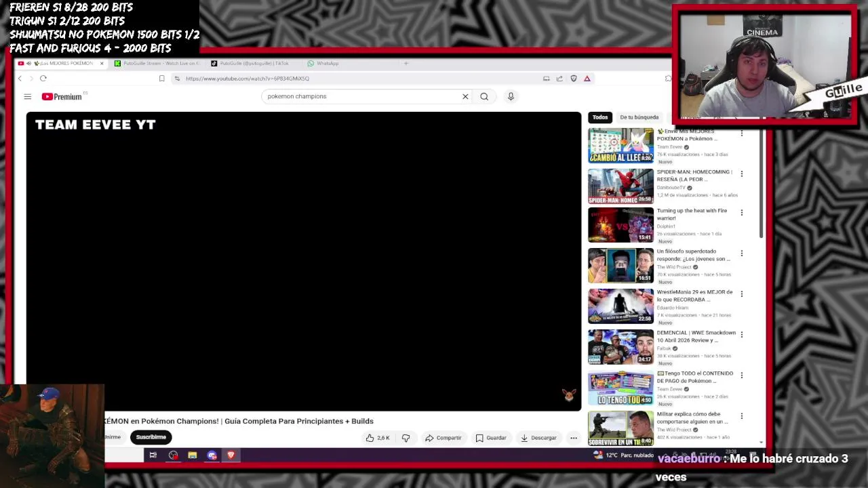Open the DEMENCIAL WWE Smackdown thumbnail
Screen dimensions: 868x488
pos(620,347)
